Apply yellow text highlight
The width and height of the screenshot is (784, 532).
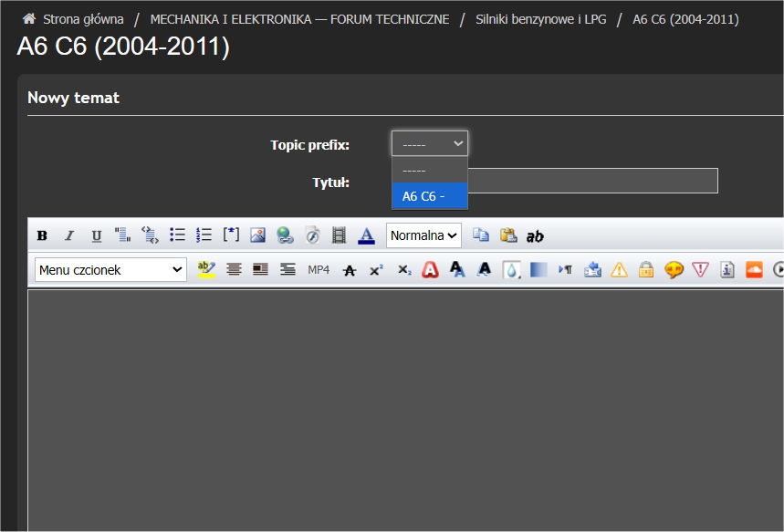click(x=206, y=270)
